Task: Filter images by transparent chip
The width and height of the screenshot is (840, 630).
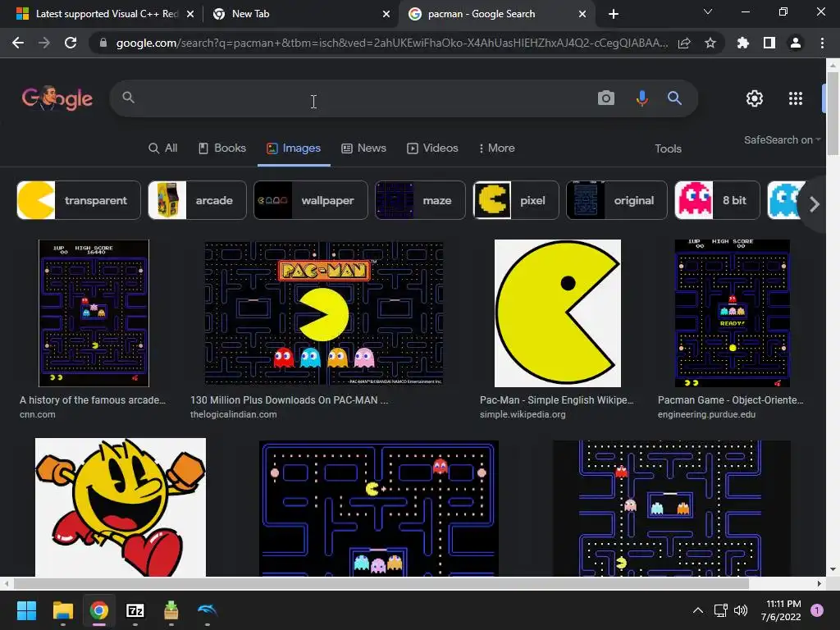Action: 79,200
